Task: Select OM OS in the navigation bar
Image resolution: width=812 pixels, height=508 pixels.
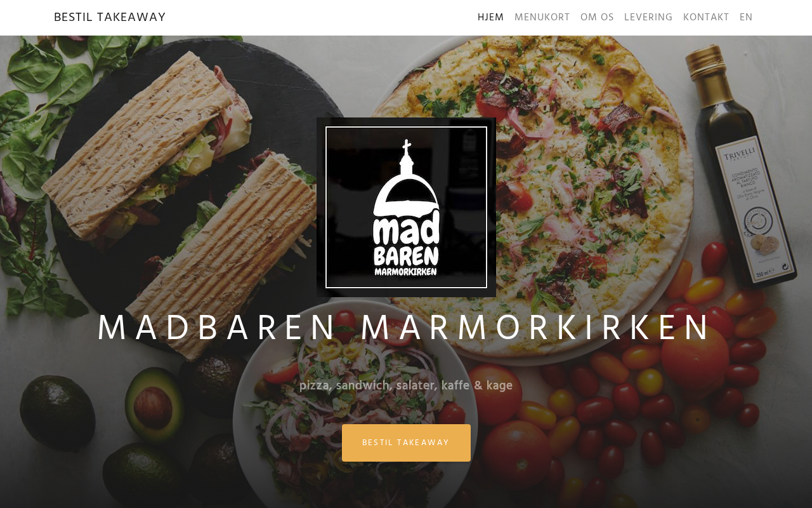Action: [x=597, y=17]
